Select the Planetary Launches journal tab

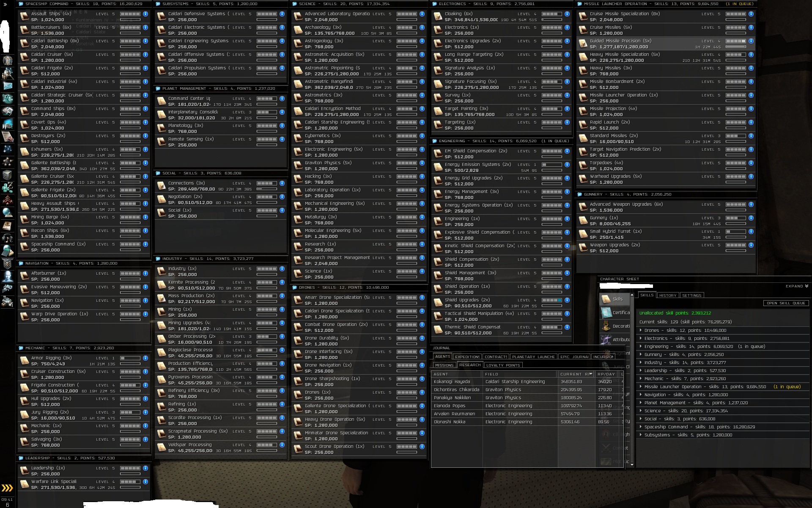point(533,357)
